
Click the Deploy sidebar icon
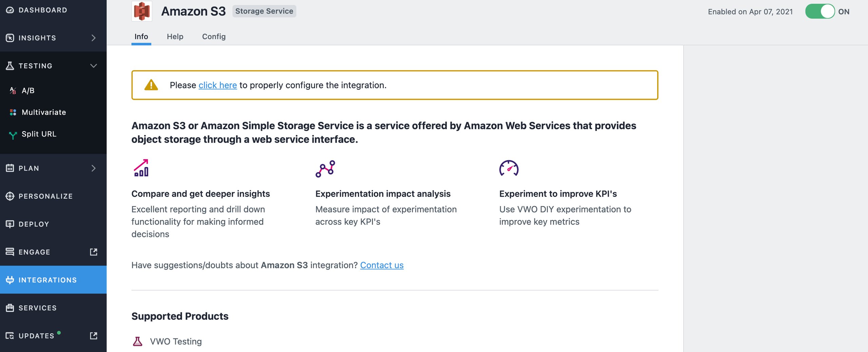[10, 224]
